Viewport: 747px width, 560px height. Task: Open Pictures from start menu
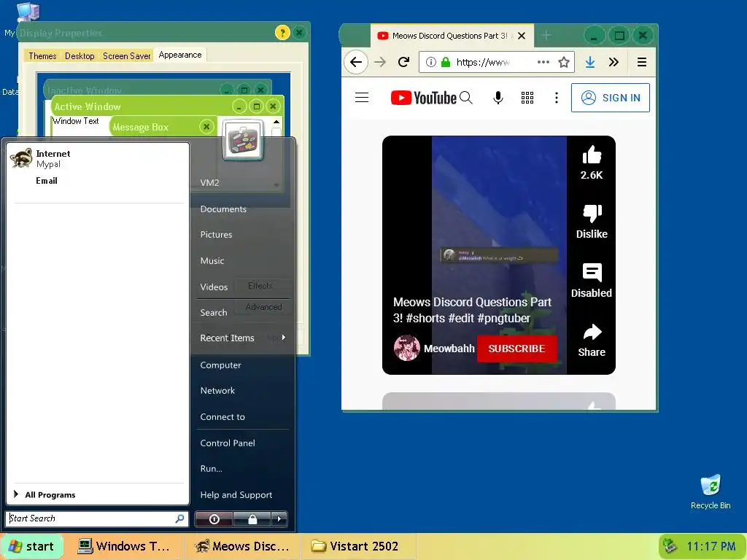tap(216, 235)
